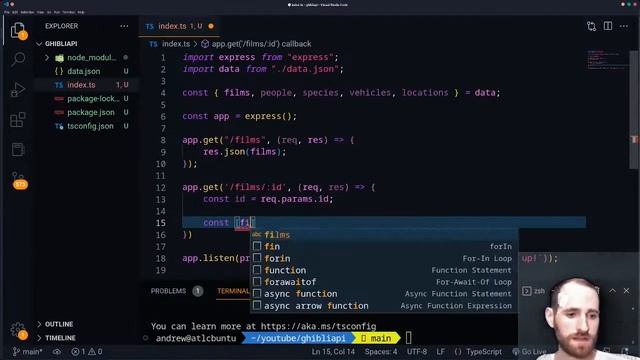Screen dimensions: 640x360
Task: Click line number 8 in the gutter
Action: [163, 140]
